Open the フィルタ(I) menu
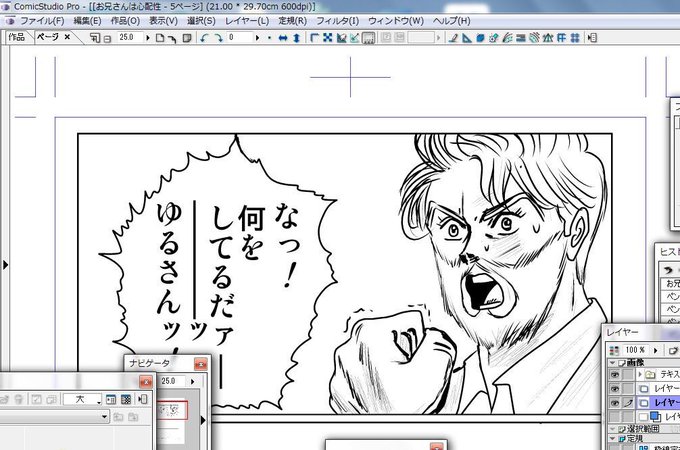 point(338,21)
